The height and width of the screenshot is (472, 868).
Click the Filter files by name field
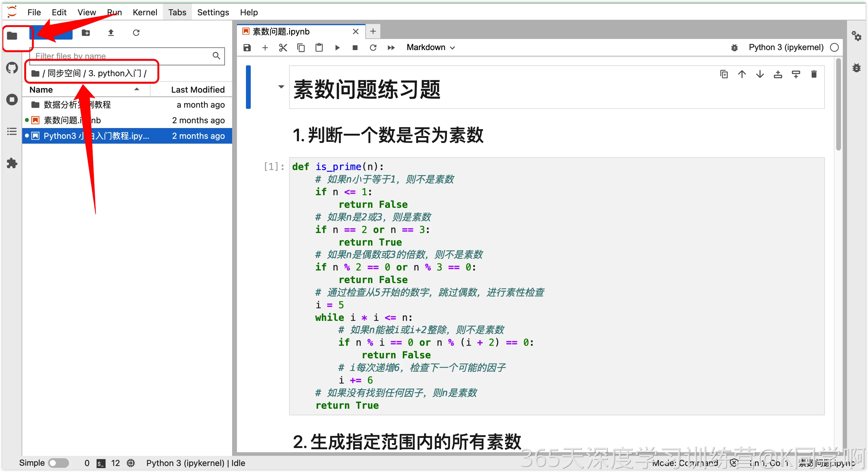point(127,56)
